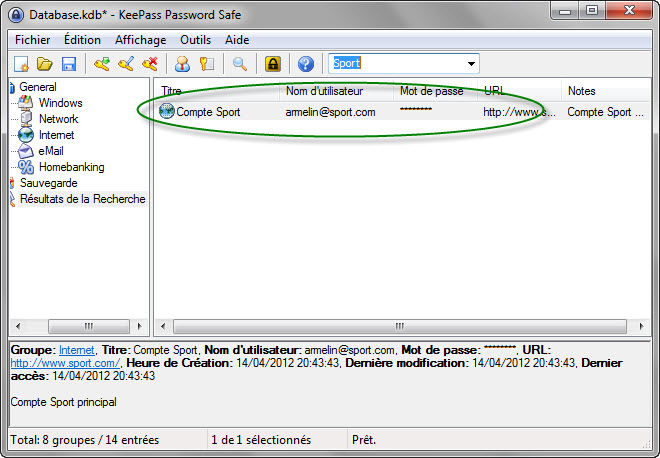Click the New database toolbar icon

[21, 64]
